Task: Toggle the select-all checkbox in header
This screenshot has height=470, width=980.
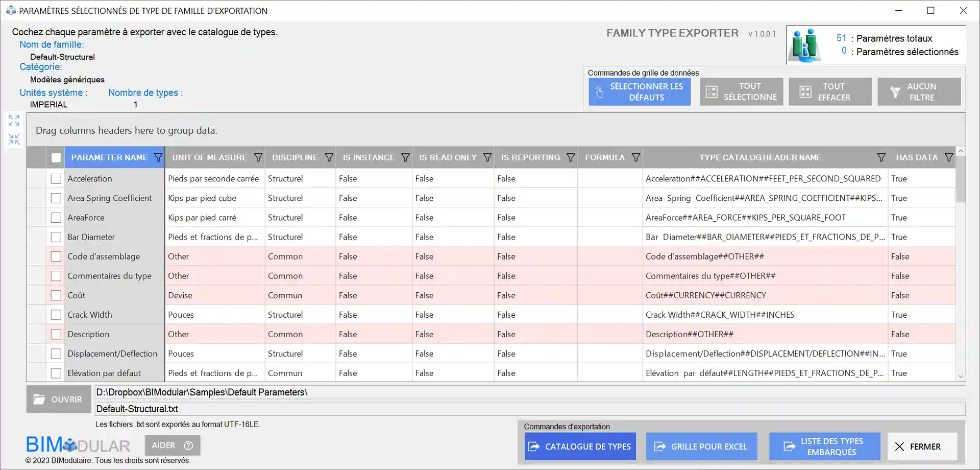Action: coord(56,157)
